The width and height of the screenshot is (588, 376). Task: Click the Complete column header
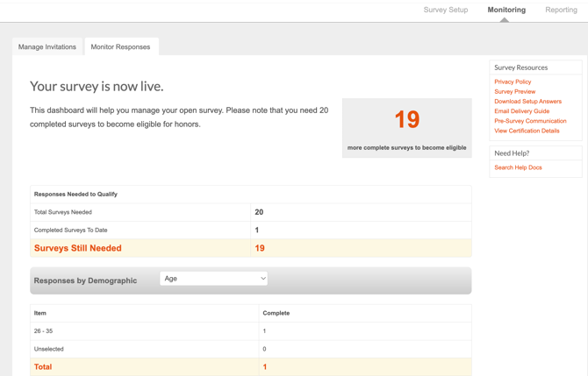276,313
